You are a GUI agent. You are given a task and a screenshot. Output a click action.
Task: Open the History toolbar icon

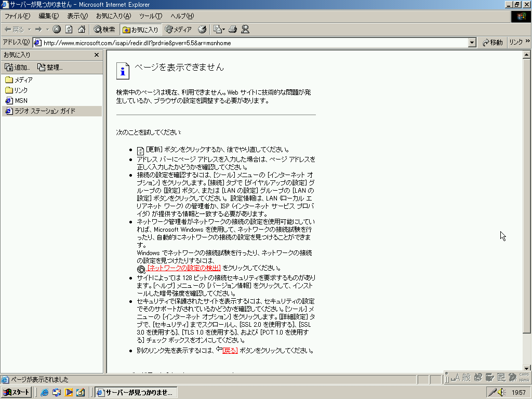[202, 30]
